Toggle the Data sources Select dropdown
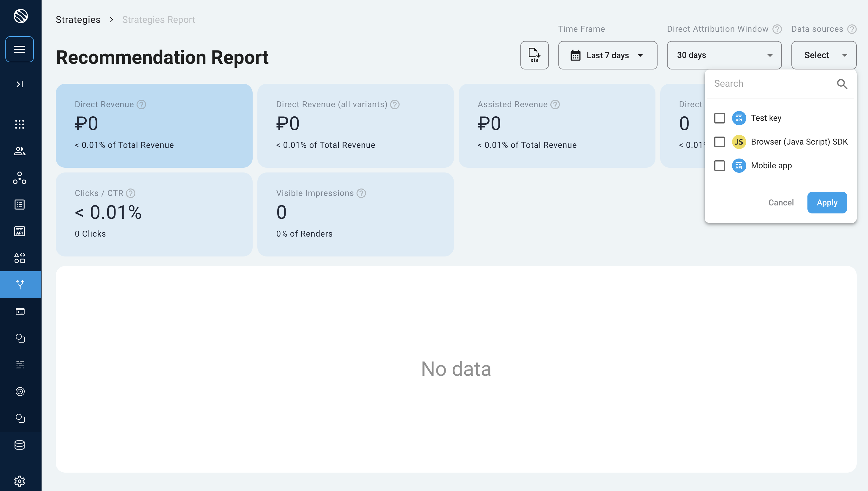Viewport: 868px width, 491px height. (x=823, y=55)
